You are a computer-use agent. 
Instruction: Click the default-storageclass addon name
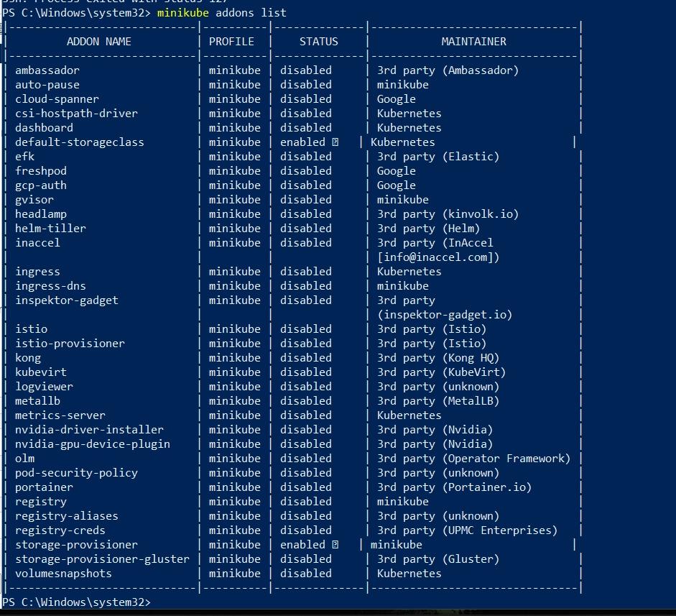tap(79, 142)
